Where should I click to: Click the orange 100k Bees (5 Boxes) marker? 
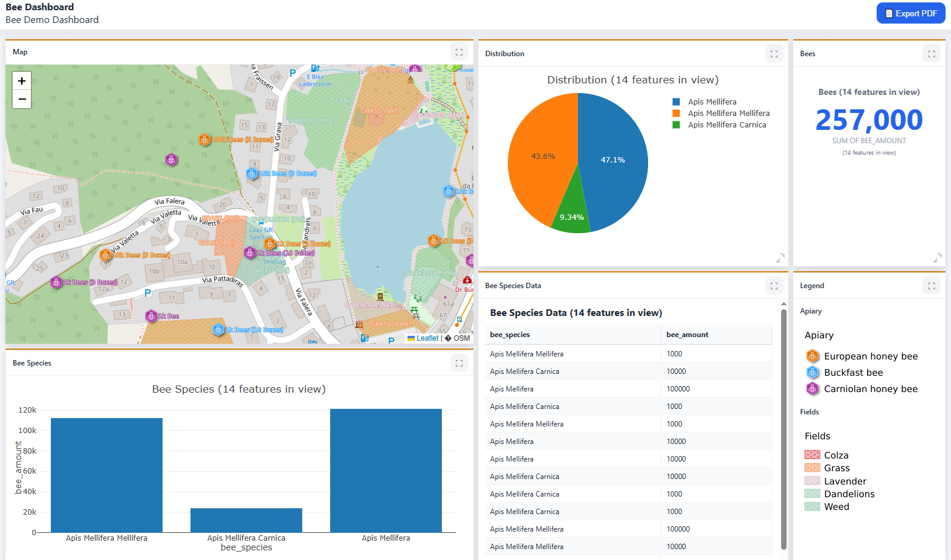(x=204, y=140)
